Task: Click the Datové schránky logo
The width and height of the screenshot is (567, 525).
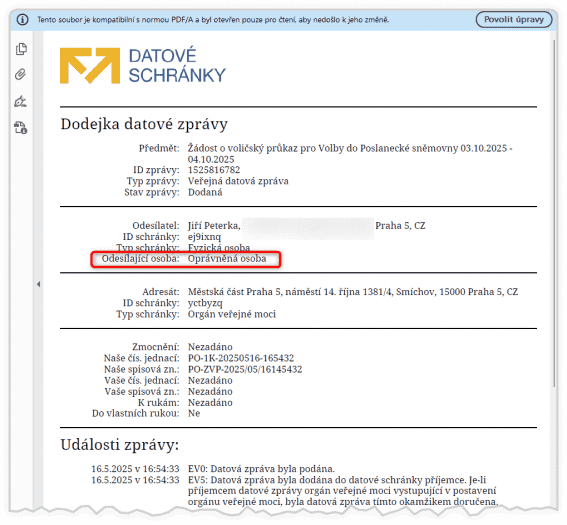Action: 143,66
